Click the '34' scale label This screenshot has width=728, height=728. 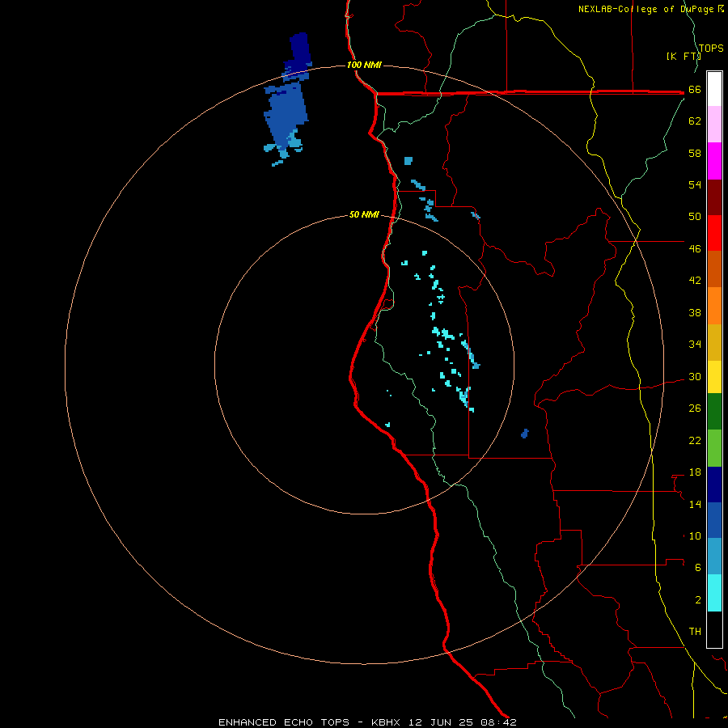point(695,345)
